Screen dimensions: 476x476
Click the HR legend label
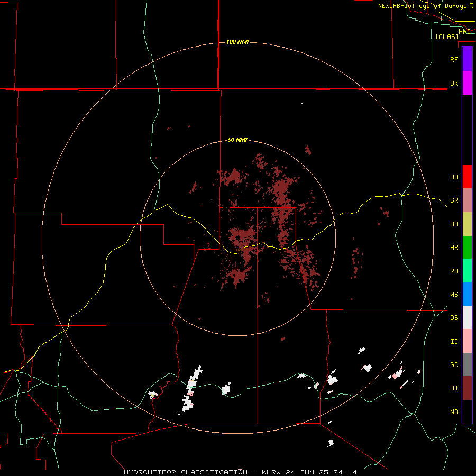click(x=454, y=248)
